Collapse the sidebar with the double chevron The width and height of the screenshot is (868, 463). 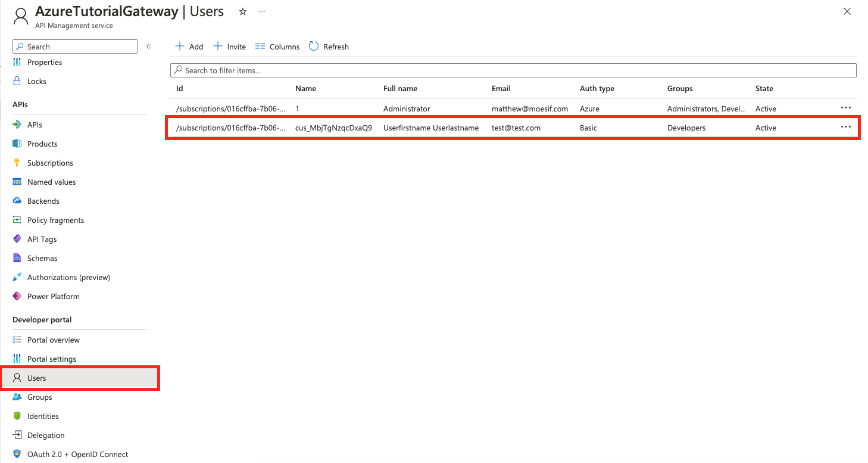(149, 46)
